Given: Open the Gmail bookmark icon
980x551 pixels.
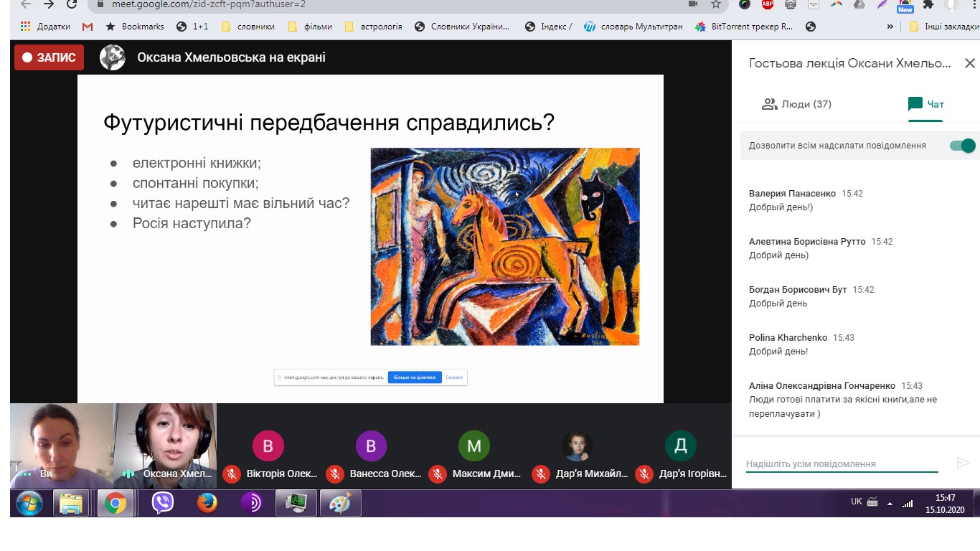Looking at the screenshot, I should (x=88, y=27).
